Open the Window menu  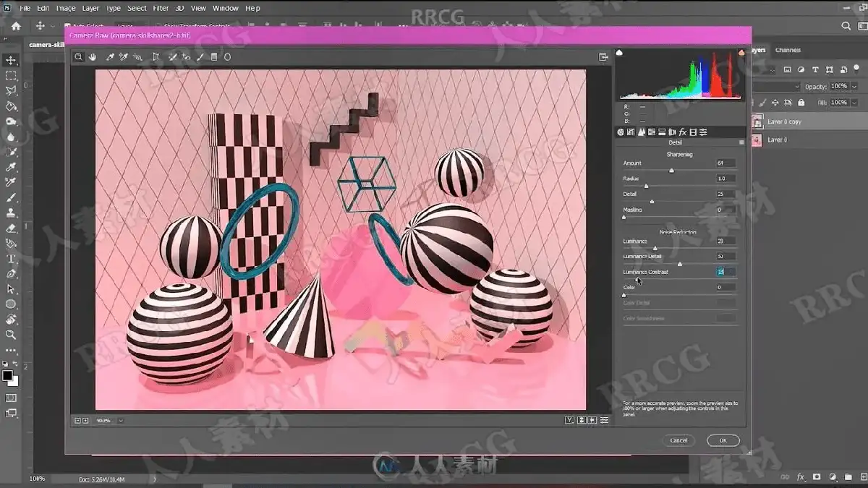(x=226, y=8)
